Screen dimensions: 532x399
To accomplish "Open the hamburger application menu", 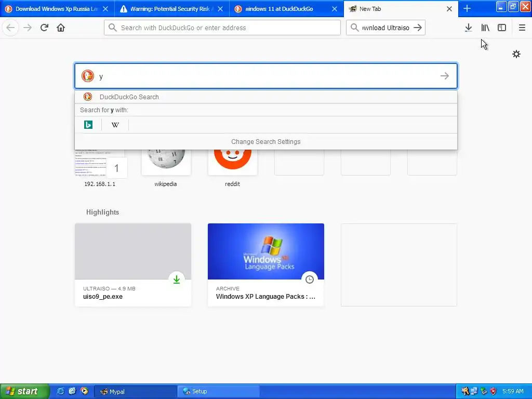I will coord(522,28).
